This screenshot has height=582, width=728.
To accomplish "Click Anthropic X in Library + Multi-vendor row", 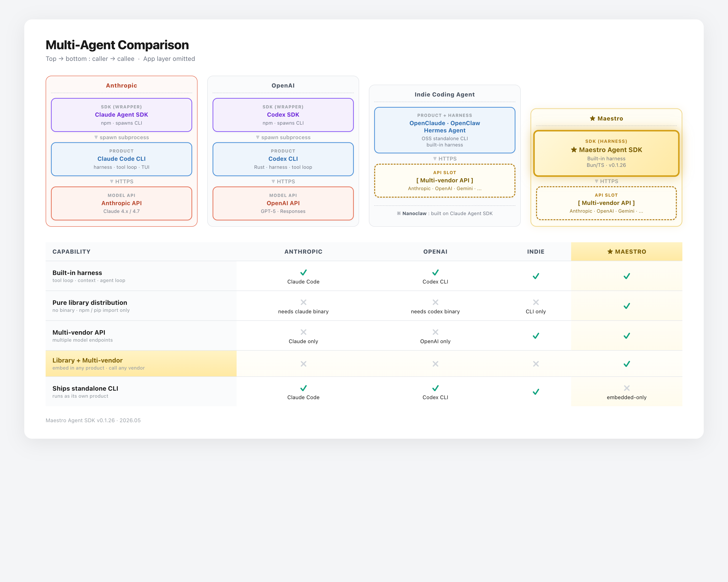I will point(304,364).
